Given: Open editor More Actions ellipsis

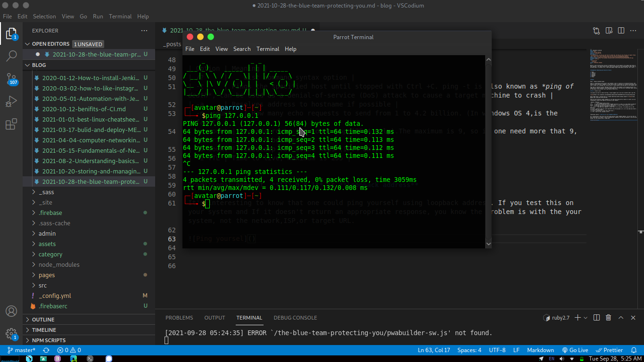Looking at the screenshot, I should (x=633, y=31).
